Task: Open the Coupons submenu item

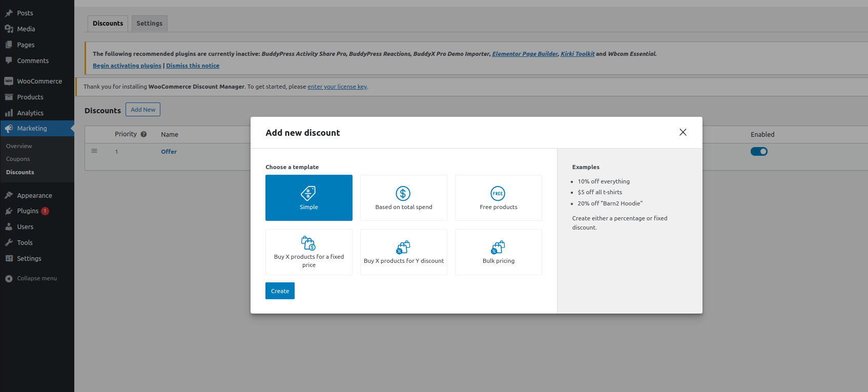Action: [x=18, y=159]
